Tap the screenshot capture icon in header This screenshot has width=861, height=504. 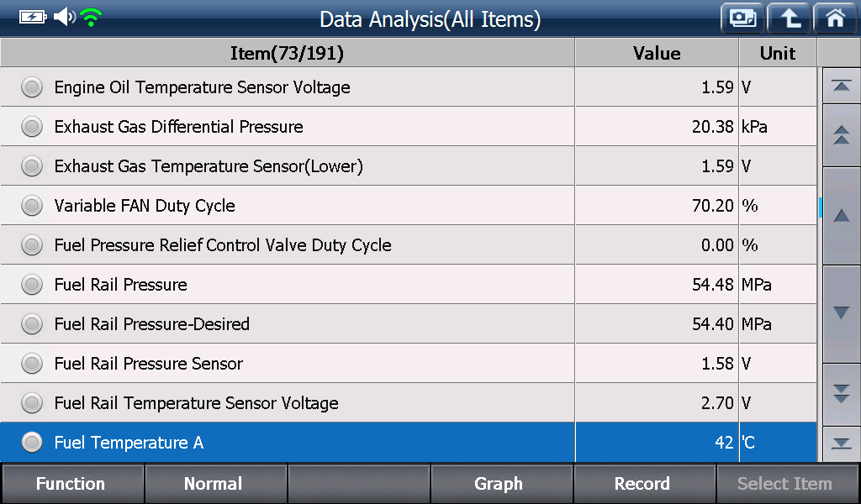tap(742, 19)
